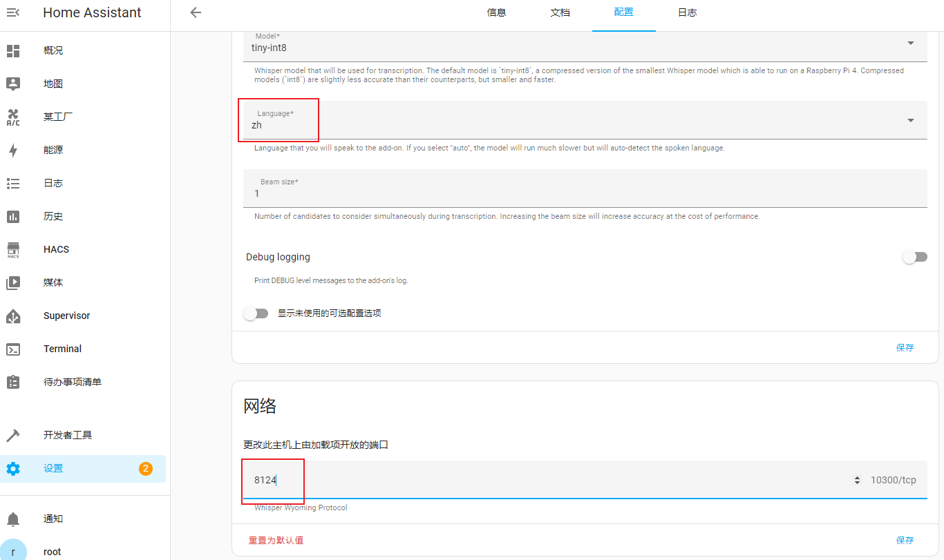Expand the Language dropdown arrow

tap(911, 120)
